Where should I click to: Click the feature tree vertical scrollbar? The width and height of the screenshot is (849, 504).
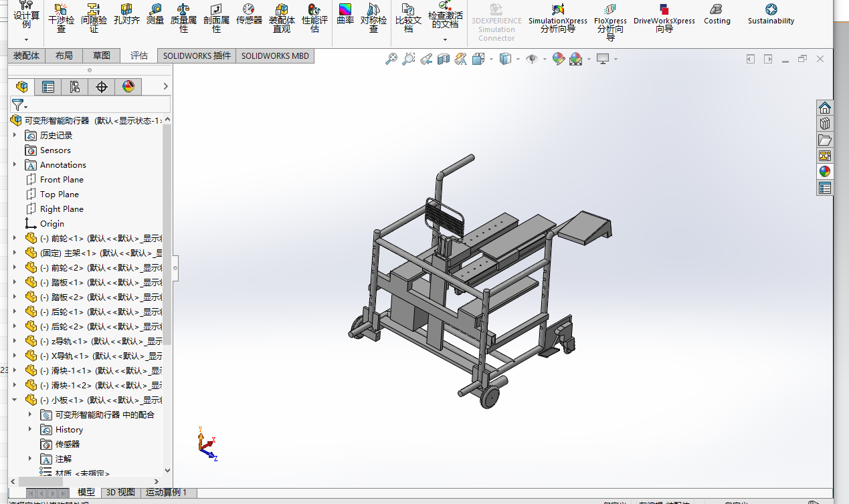click(x=167, y=234)
